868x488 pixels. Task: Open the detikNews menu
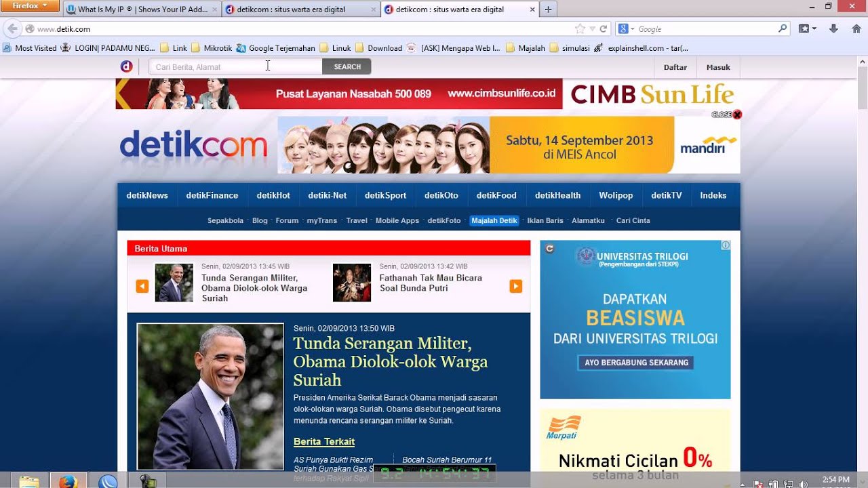coord(147,195)
